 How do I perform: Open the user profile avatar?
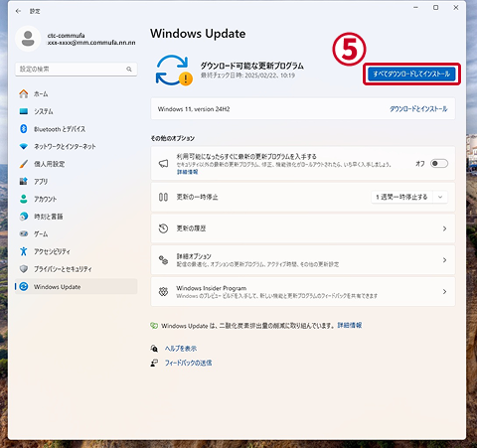tap(28, 39)
